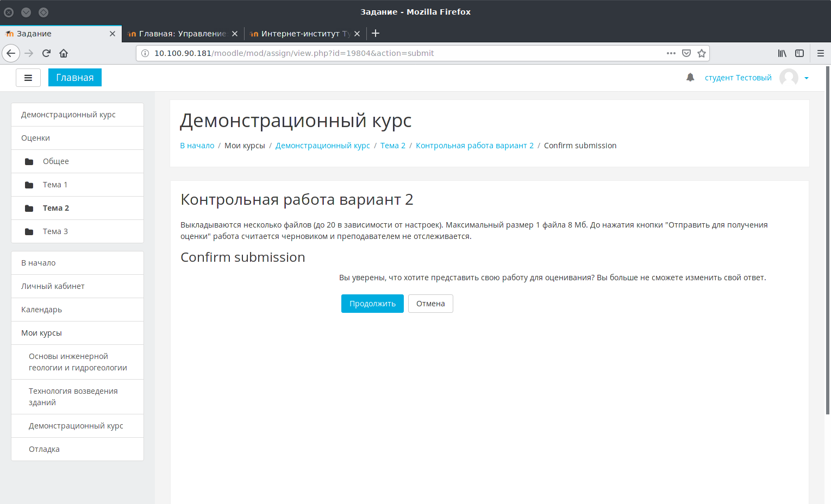Click folder icon beside Общее
Viewport: 831px width, 504px height.
pos(29,161)
